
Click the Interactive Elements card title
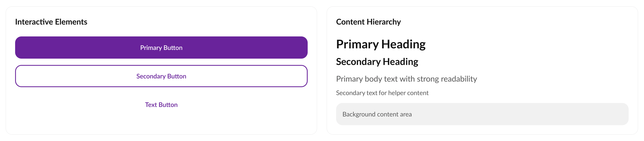coord(51,22)
